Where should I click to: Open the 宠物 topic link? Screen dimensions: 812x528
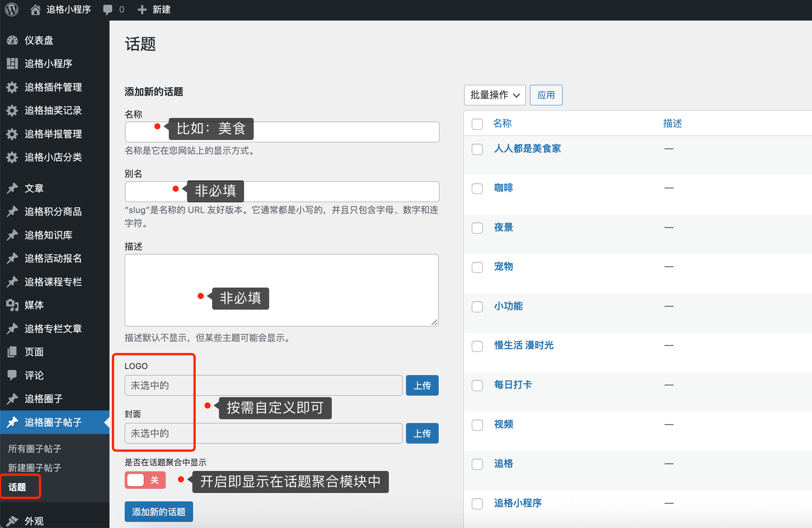(504, 266)
